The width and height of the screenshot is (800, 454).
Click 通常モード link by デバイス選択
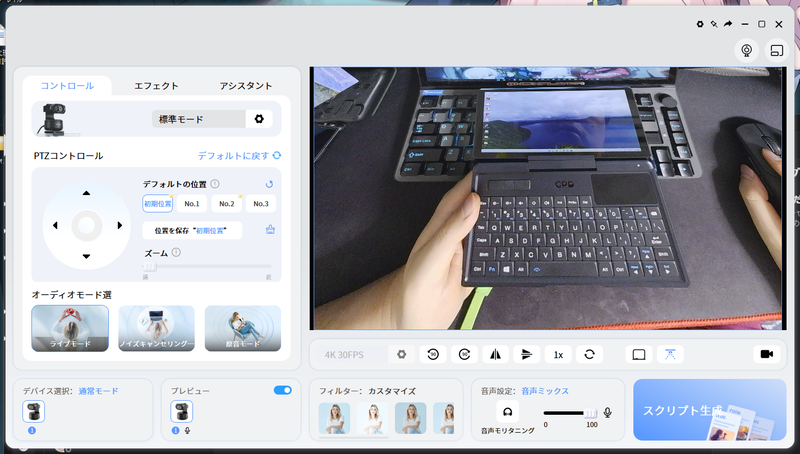tap(98, 391)
